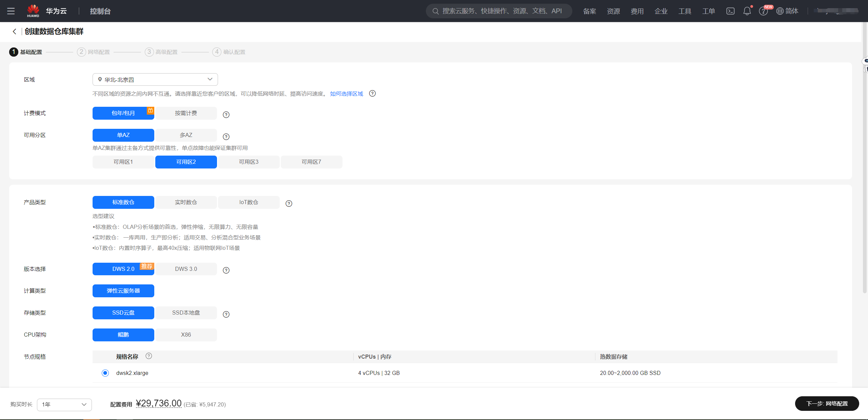Open the CloudShell terminal icon
Viewport: 868px width, 420px height.
pyautogui.click(x=730, y=11)
